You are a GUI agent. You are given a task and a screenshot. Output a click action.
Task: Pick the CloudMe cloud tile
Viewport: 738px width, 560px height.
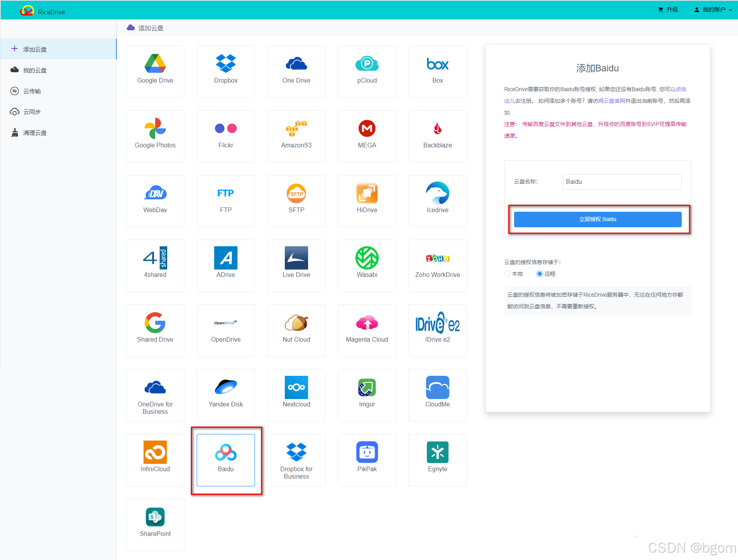(x=438, y=395)
